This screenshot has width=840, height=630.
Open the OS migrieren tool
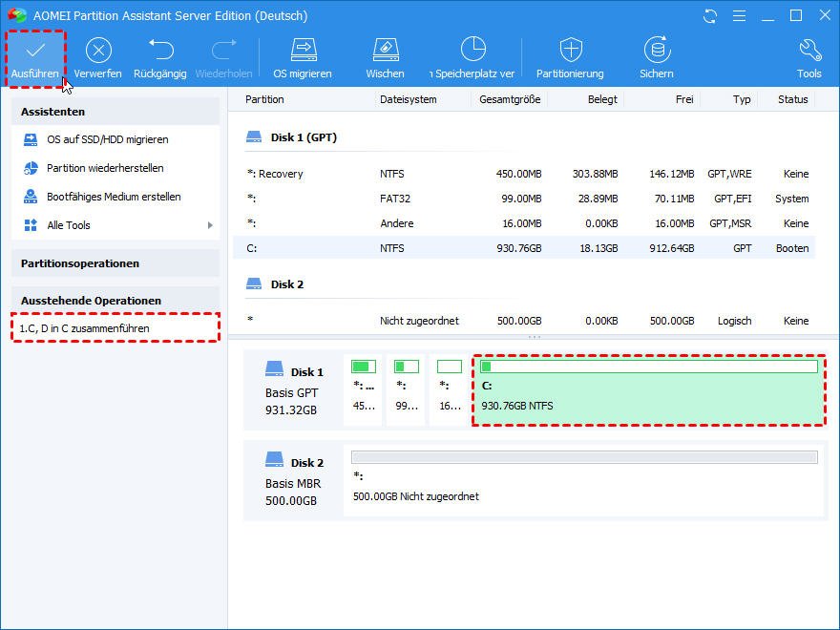point(303,51)
